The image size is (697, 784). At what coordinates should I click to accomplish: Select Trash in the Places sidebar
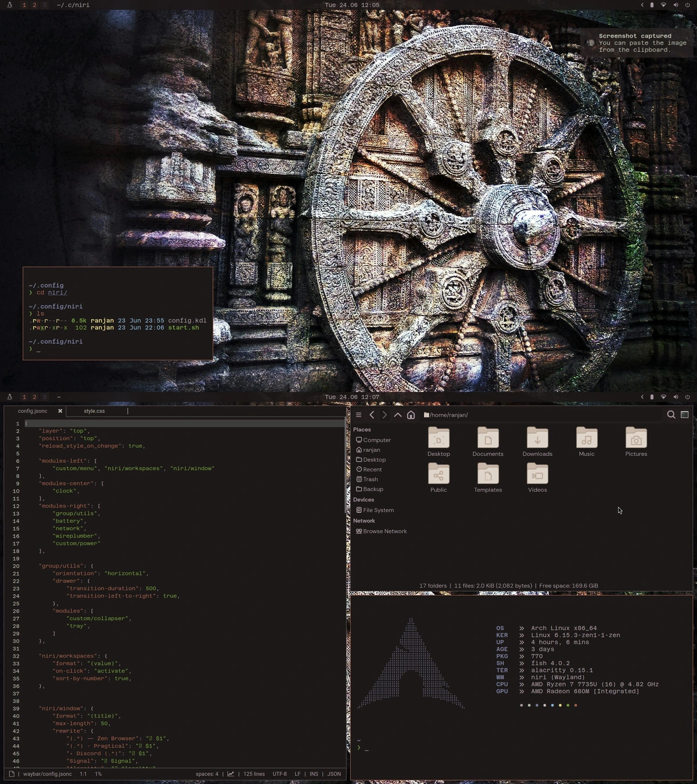click(370, 479)
